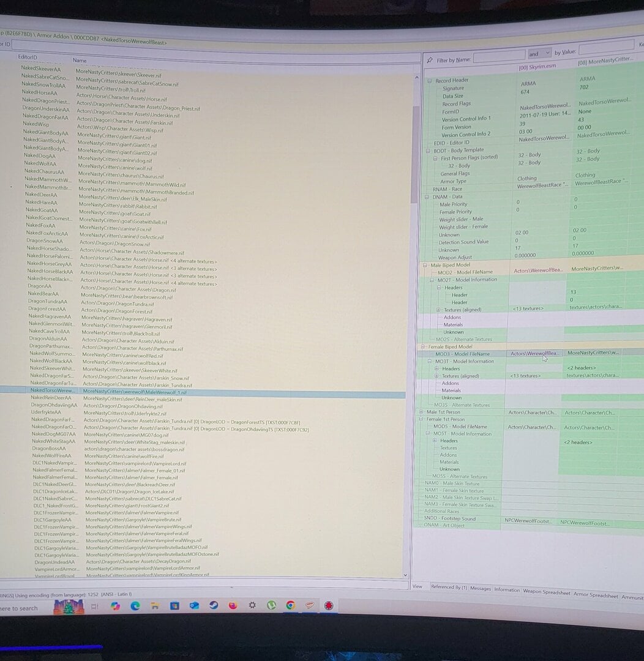Switch to the red xEdit taskbar icon
The width and height of the screenshot is (644, 661).
pyautogui.click(x=329, y=605)
